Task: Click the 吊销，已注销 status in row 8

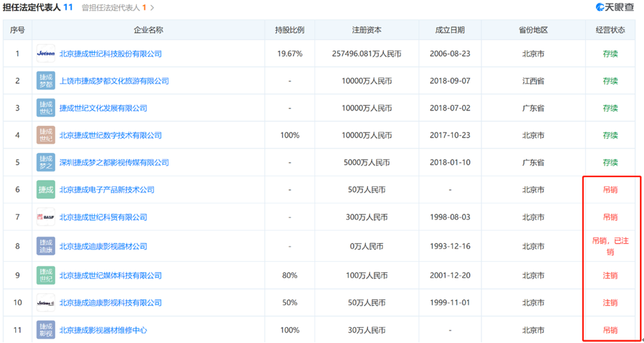Action: (x=610, y=246)
